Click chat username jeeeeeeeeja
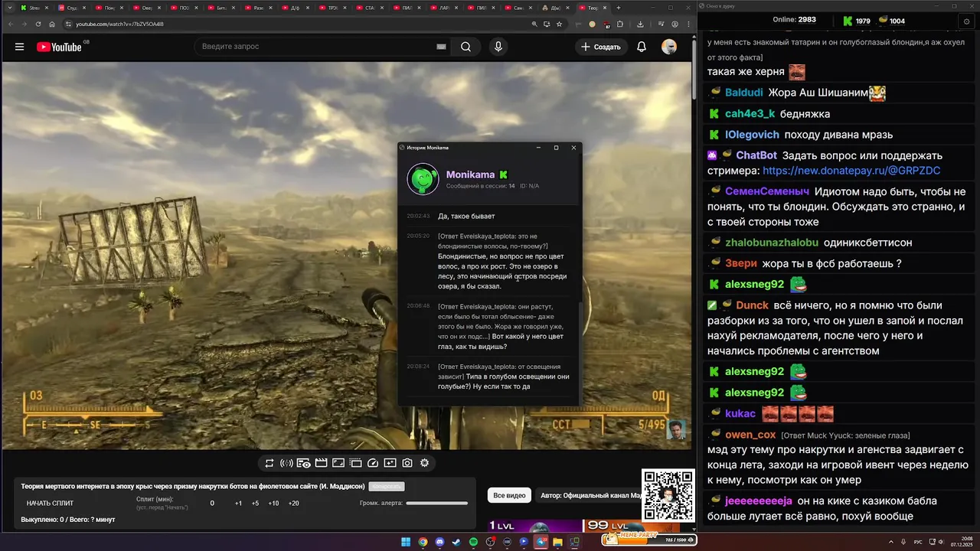The width and height of the screenshot is (980, 551). [759, 500]
